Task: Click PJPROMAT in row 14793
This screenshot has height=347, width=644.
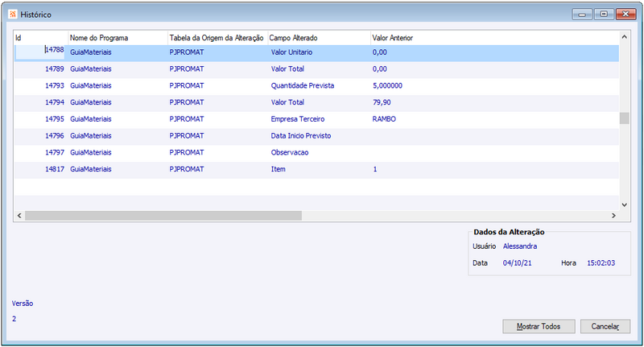Action: pos(187,86)
